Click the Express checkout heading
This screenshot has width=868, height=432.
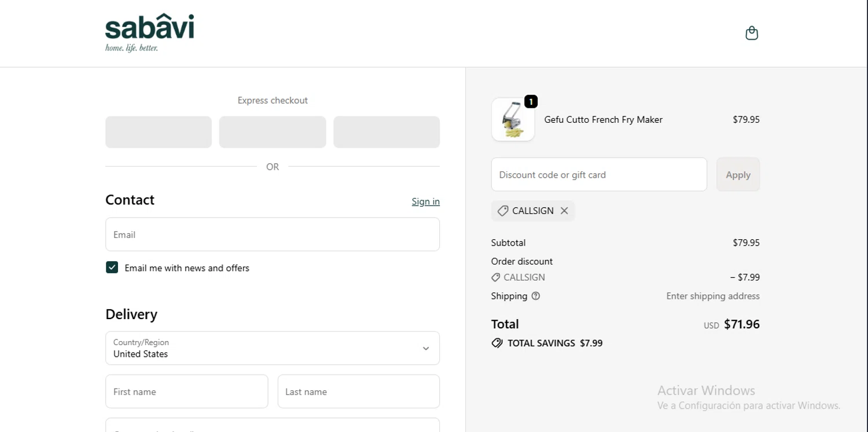273,100
